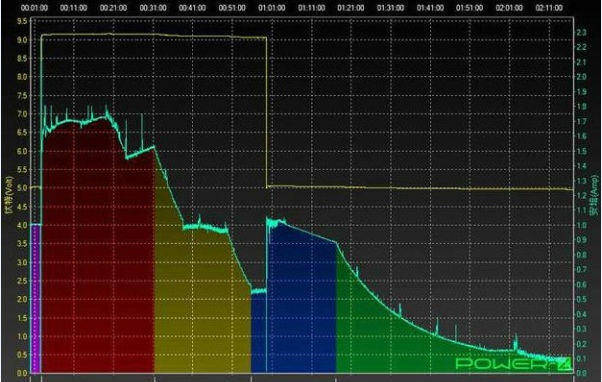Screen dimensions: 602x382
Task: Click the 0.0 value on voltage axis
Action: (22, 373)
